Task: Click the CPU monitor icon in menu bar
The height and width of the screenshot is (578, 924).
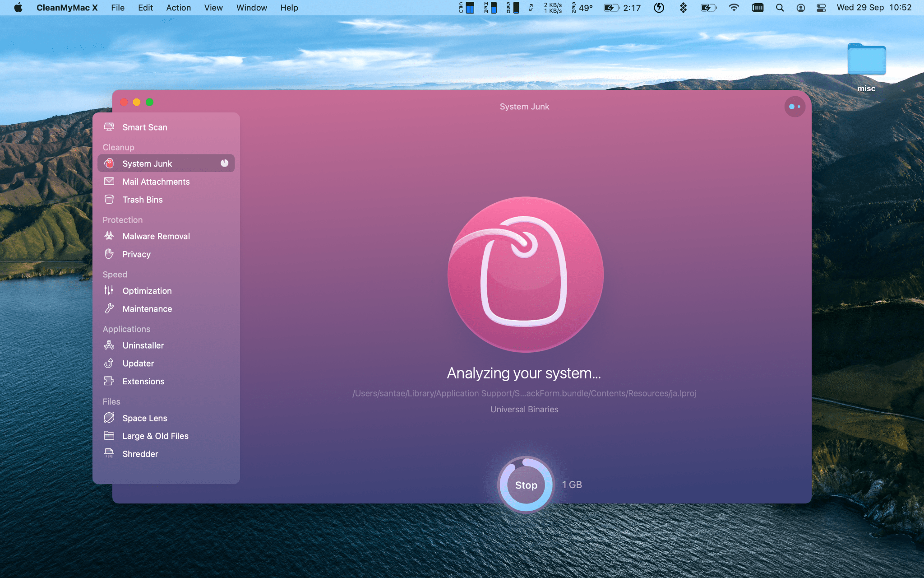Action: click(x=467, y=8)
